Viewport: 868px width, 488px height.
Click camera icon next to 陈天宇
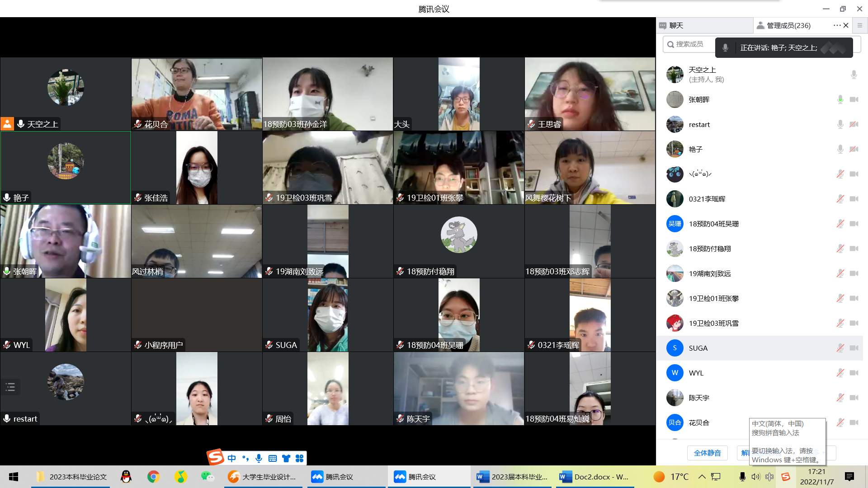click(854, 398)
